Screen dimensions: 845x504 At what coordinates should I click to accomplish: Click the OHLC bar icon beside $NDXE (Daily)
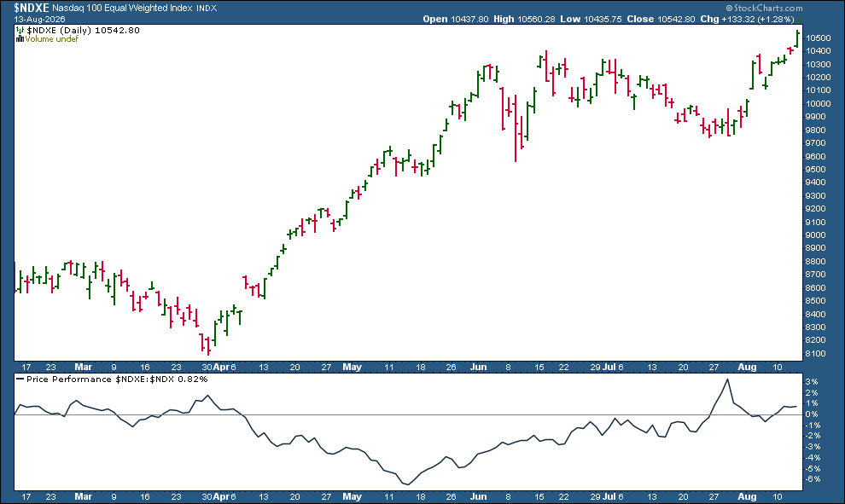pyautogui.click(x=20, y=30)
